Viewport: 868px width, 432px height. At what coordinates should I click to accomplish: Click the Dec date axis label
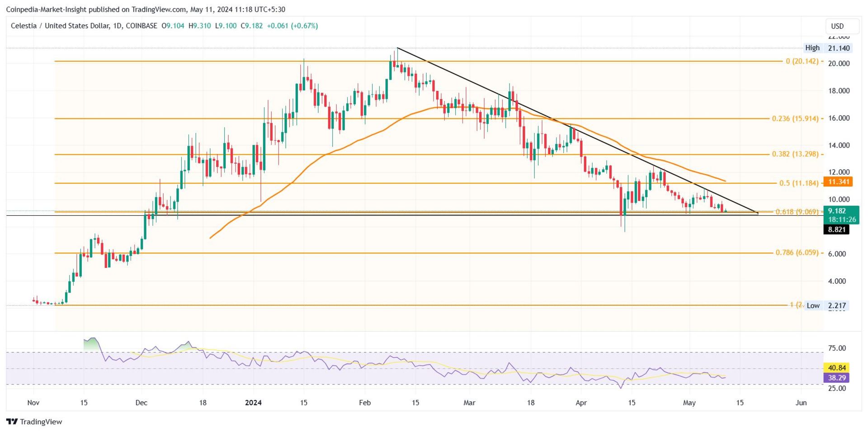pyautogui.click(x=142, y=403)
